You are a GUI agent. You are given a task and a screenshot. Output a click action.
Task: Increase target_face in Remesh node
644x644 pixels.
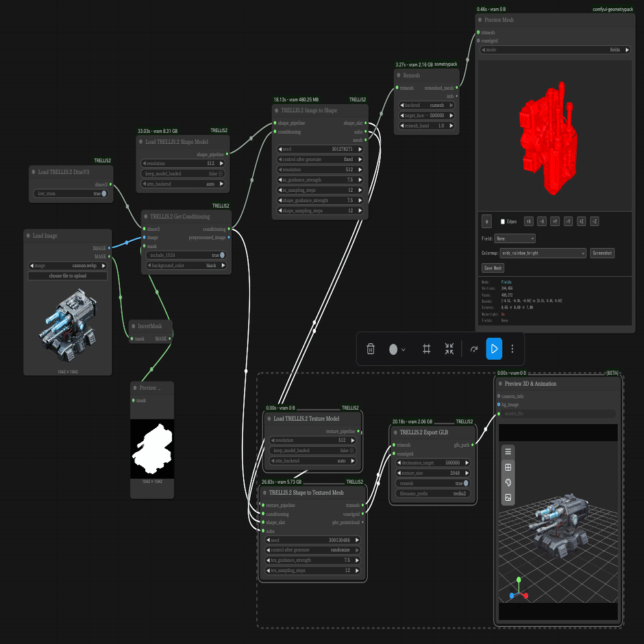[451, 115]
